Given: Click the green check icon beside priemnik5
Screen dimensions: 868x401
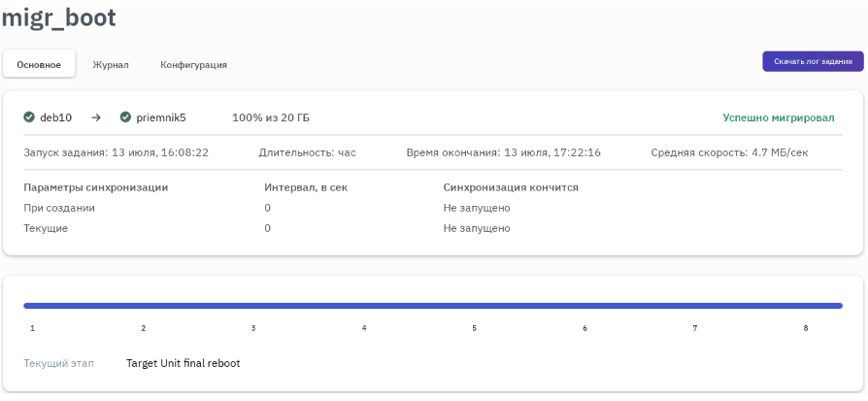Looking at the screenshot, I should click(125, 117).
